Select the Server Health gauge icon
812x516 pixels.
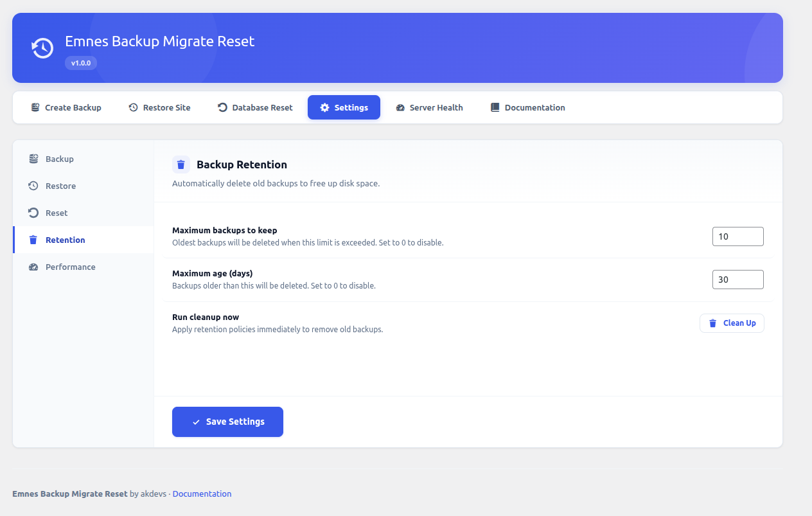[399, 107]
